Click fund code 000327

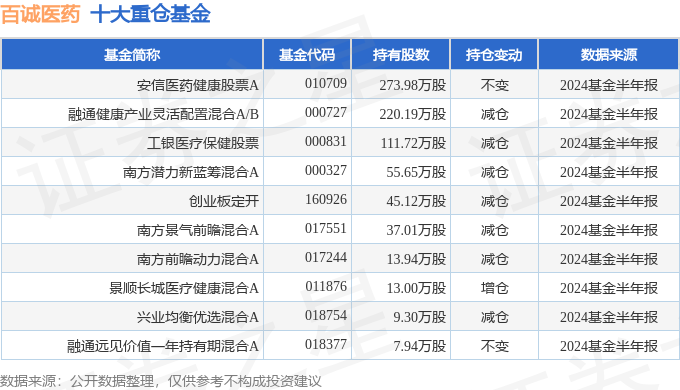coord(326,170)
